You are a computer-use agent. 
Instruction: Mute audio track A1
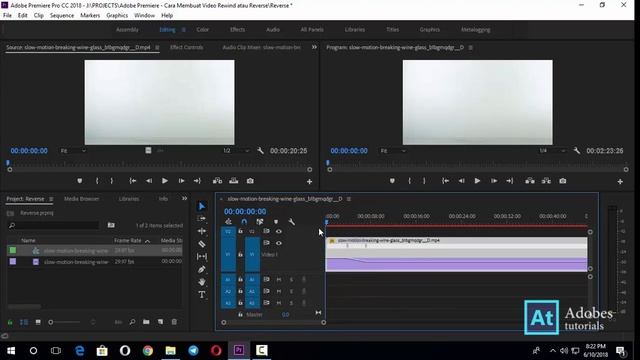(x=279, y=280)
